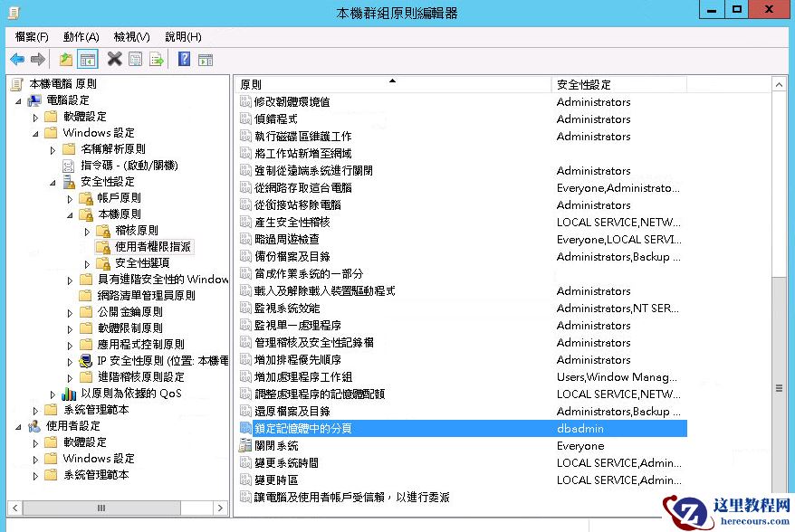Viewport: 795px width, 532px height.
Task: Click the Help question mark icon
Action: pyautogui.click(x=185, y=60)
